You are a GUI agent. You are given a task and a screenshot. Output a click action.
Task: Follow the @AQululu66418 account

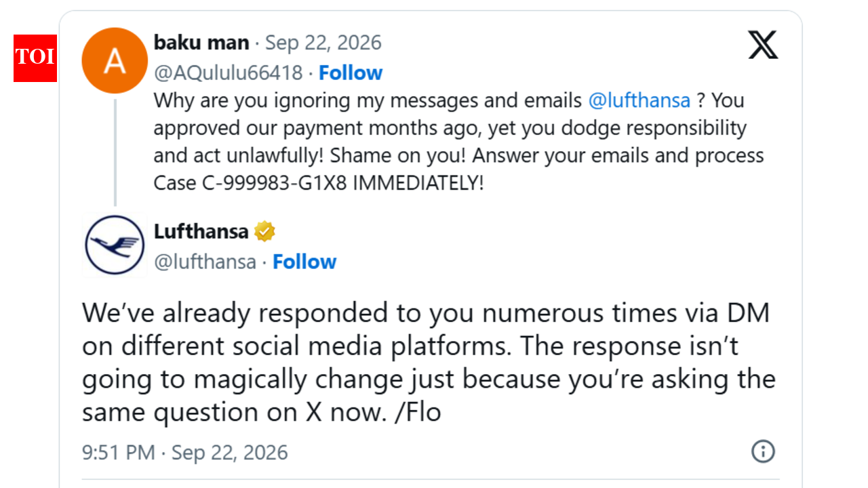tap(351, 73)
